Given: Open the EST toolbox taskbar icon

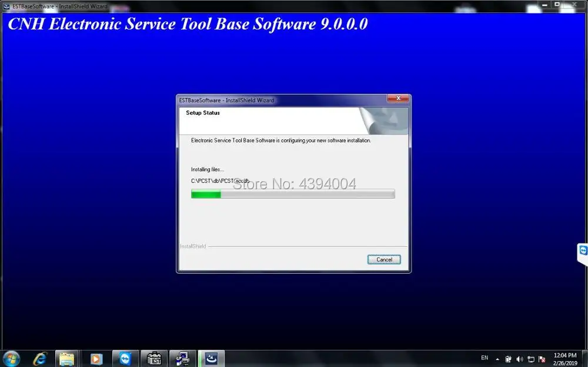Looking at the screenshot, I should pos(153,359).
